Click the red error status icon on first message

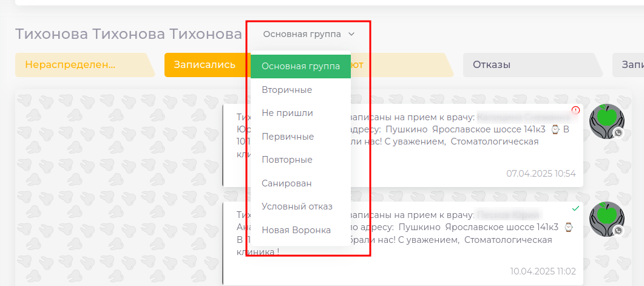pyautogui.click(x=575, y=110)
